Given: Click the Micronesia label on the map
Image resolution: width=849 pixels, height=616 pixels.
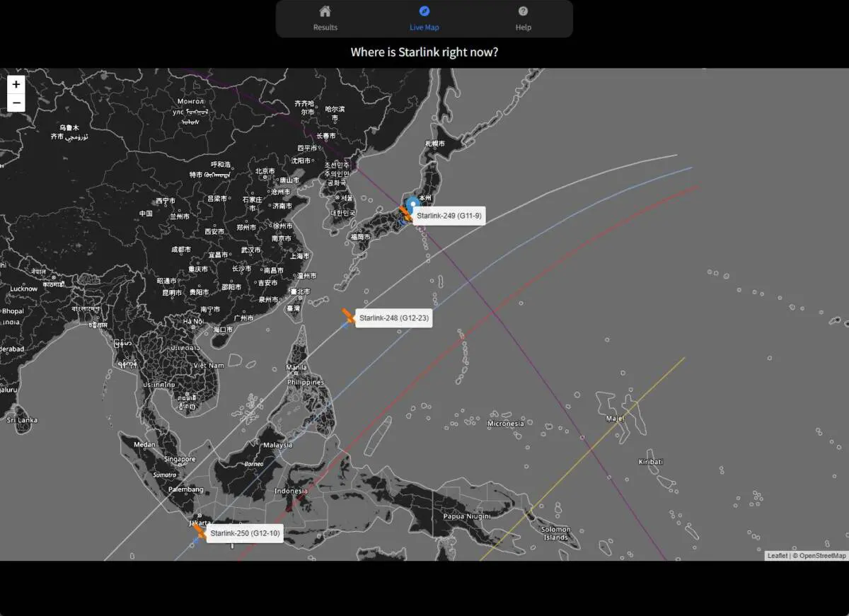Looking at the screenshot, I should 506,424.
